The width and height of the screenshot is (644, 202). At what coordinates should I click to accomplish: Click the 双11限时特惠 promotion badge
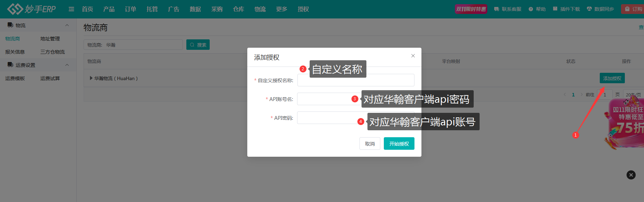[471, 9]
